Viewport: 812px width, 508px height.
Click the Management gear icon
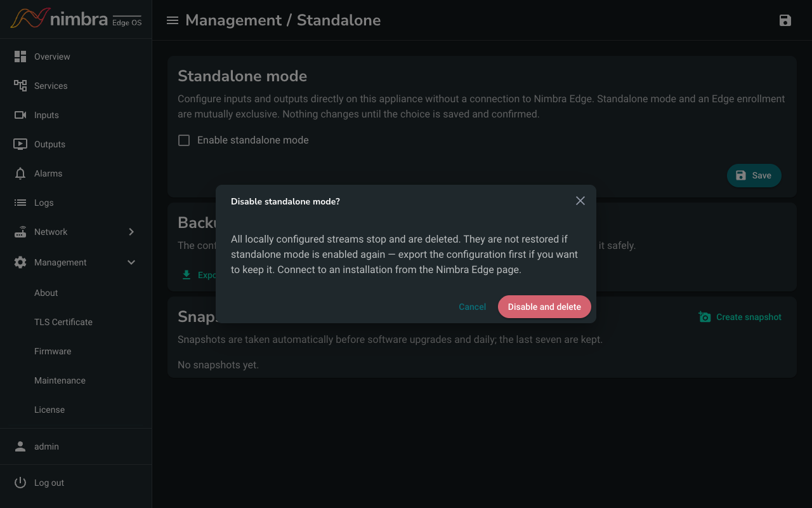pyautogui.click(x=20, y=262)
